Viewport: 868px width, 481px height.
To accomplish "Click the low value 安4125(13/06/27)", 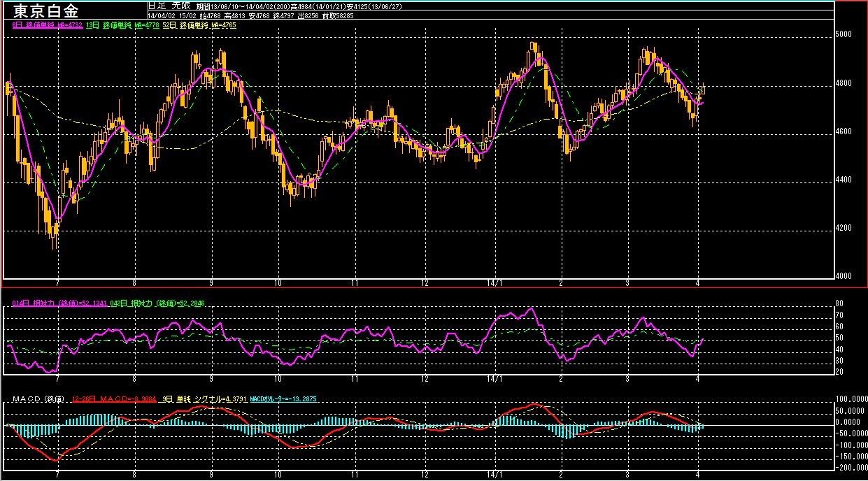I will click(373, 6).
